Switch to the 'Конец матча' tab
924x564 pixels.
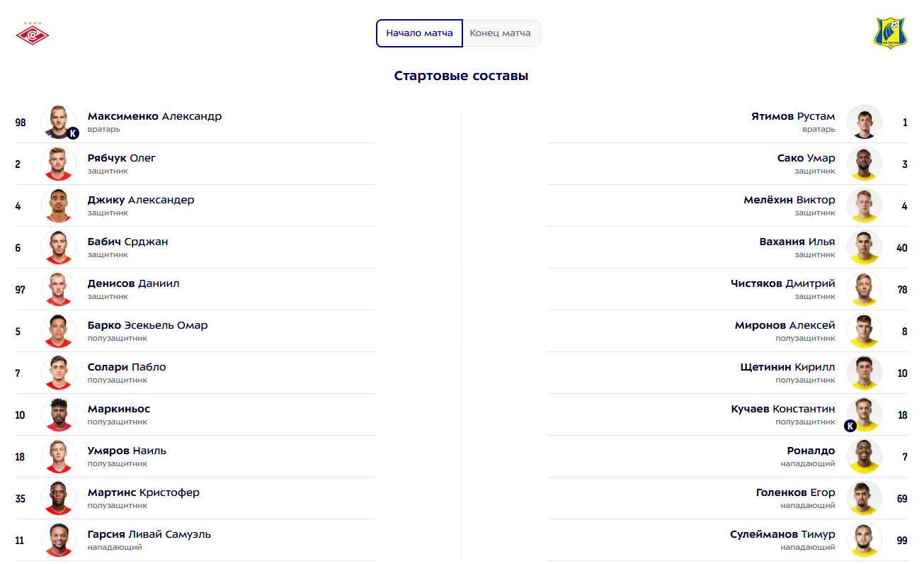pyautogui.click(x=500, y=33)
